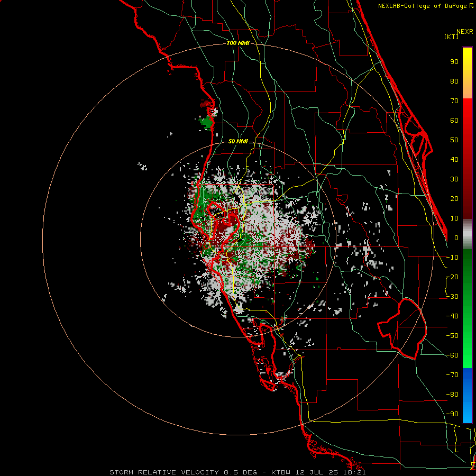
Task: Click the [KT] units label
Action: coord(451,36)
